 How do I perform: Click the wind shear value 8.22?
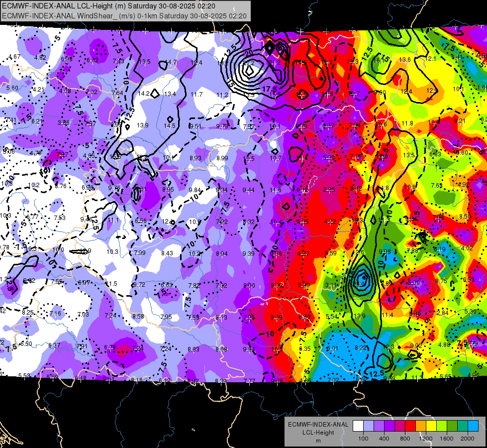click(x=361, y=347)
